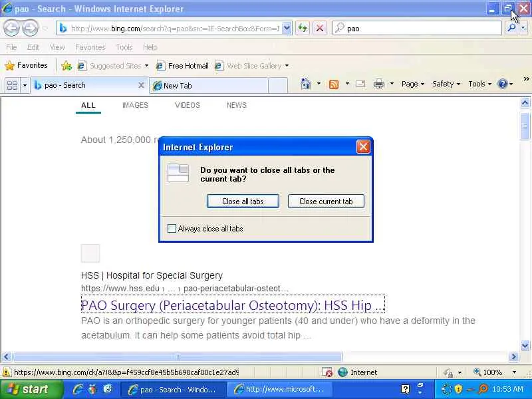Select the ALL results tab
Viewport: 532px width, 399px height.
pos(88,105)
